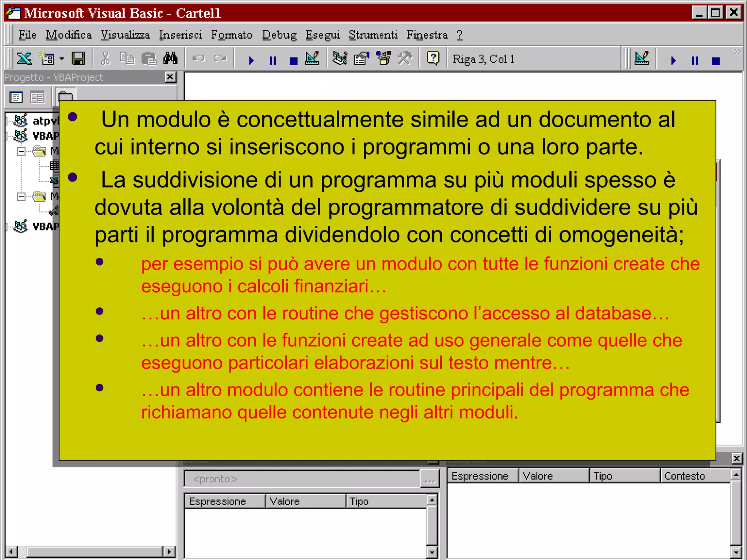Click project panel scroll right arrow
The image size is (747, 560).
169,552
